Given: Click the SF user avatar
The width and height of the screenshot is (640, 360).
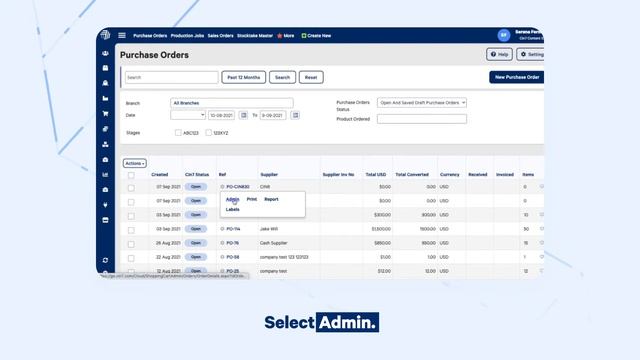Looking at the screenshot, I should [x=504, y=36].
